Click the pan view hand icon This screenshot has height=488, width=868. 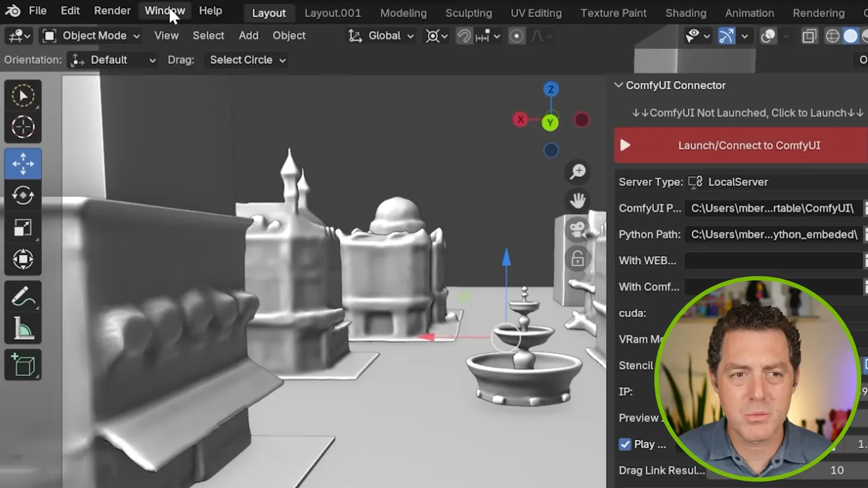pos(578,201)
